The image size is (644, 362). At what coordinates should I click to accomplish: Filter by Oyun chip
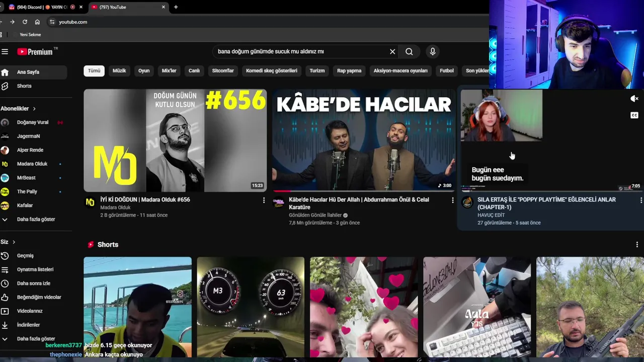pyautogui.click(x=144, y=71)
